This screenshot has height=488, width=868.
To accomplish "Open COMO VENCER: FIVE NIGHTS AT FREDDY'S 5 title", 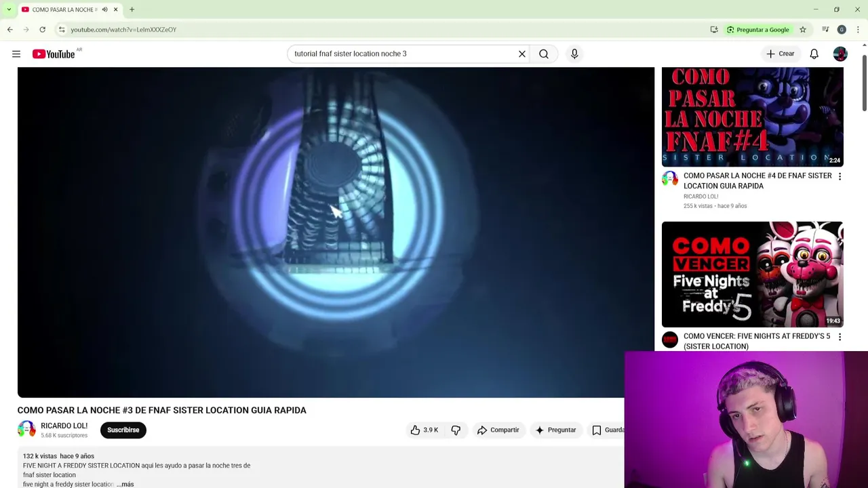I will 757,341.
